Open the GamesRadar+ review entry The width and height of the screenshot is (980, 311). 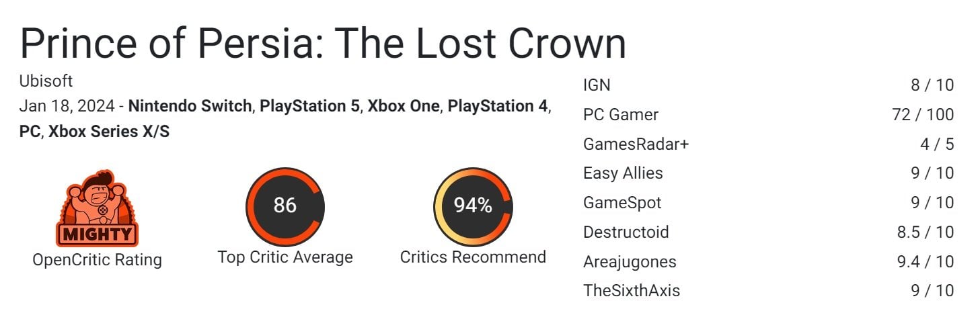[x=768, y=144]
